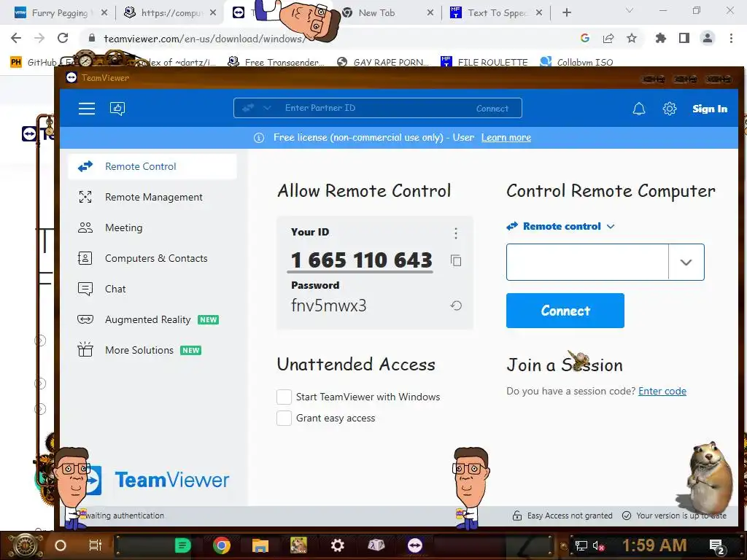The width and height of the screenshot is (747, 560).
Task: Open File Explorer from the taskbar
Action: [x=260, y=545]
